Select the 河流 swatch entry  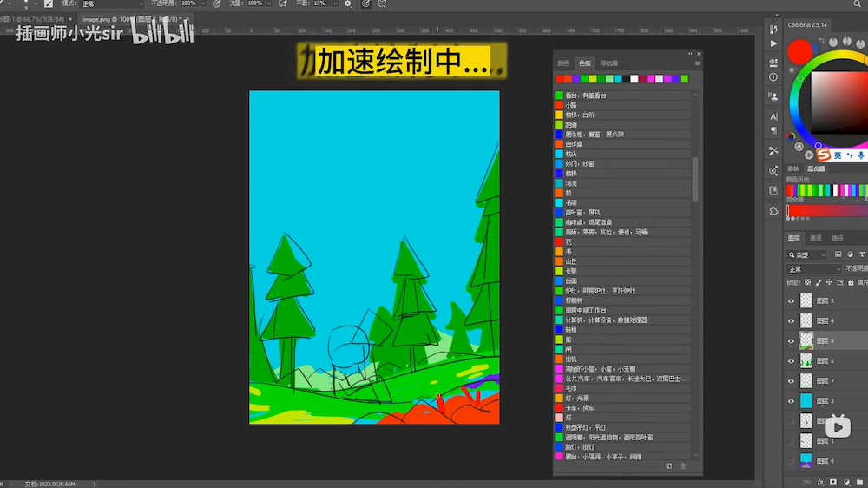572,183
